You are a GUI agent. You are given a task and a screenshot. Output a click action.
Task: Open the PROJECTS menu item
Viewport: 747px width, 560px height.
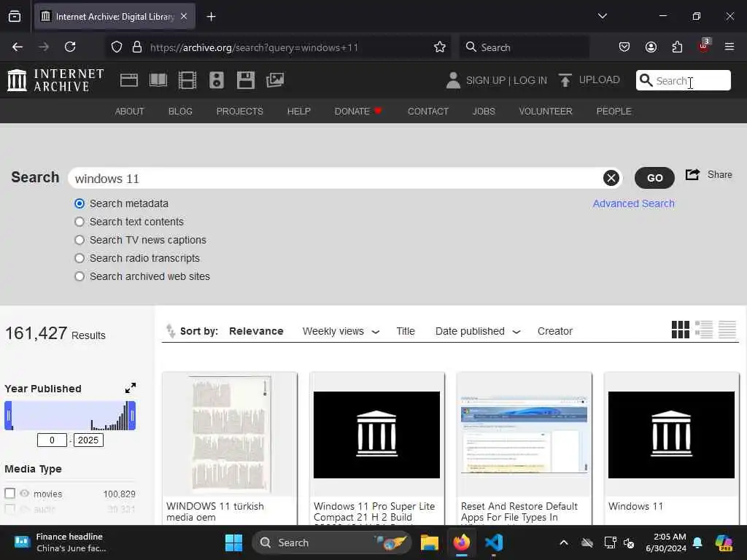click(239, 111)
